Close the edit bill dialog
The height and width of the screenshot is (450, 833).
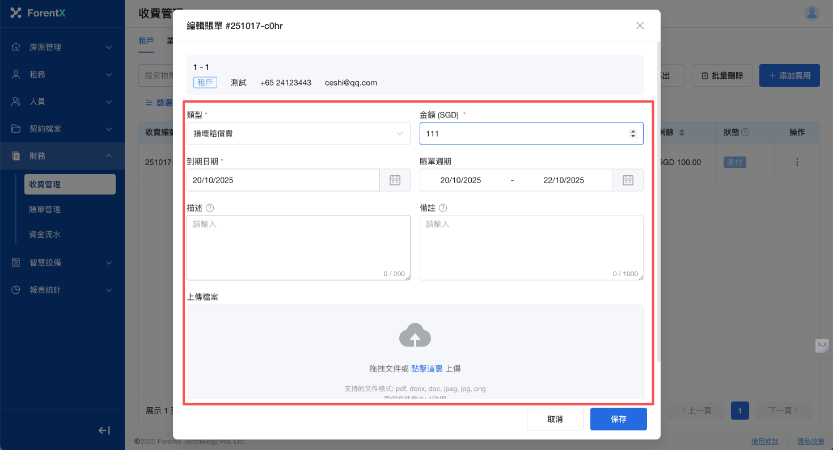(640, 26)
